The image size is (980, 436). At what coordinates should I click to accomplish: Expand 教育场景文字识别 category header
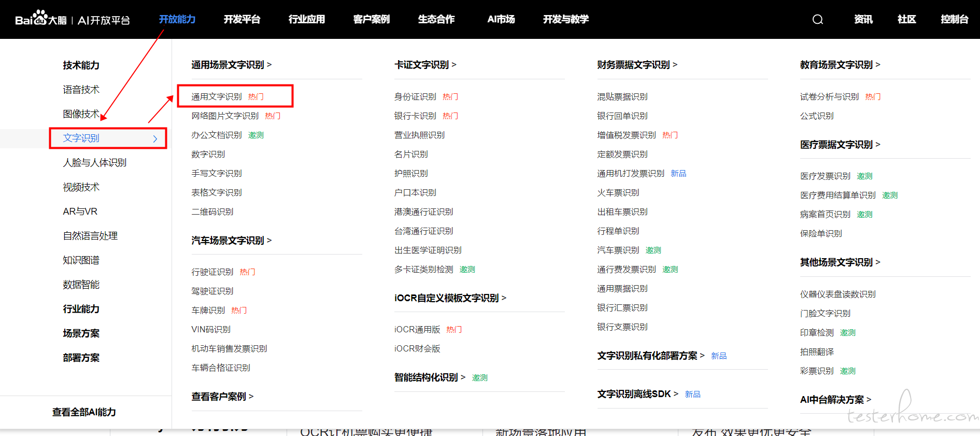click(840, 65)
